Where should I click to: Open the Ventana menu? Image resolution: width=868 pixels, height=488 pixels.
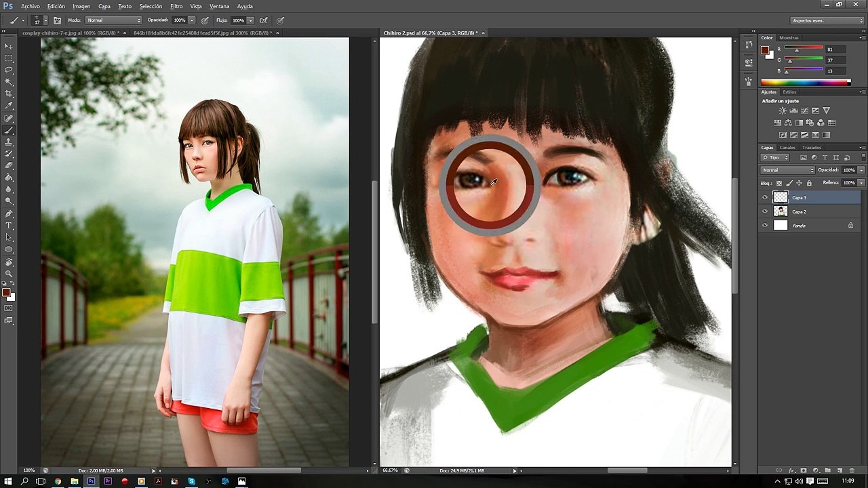click(x=219, y=6)
